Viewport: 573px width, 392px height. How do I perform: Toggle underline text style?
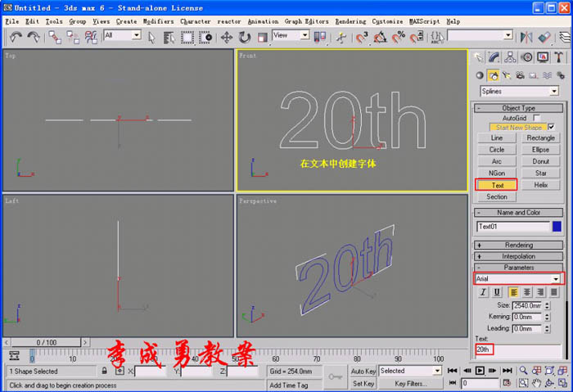(497, 292)
